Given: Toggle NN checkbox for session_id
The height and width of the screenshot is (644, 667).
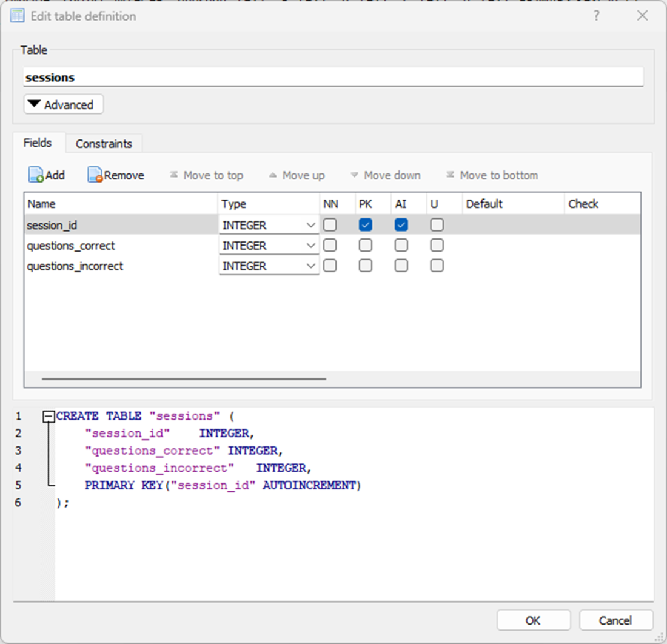Looking at the screenshot, I should pyautogui.click(x=330, y=224).
